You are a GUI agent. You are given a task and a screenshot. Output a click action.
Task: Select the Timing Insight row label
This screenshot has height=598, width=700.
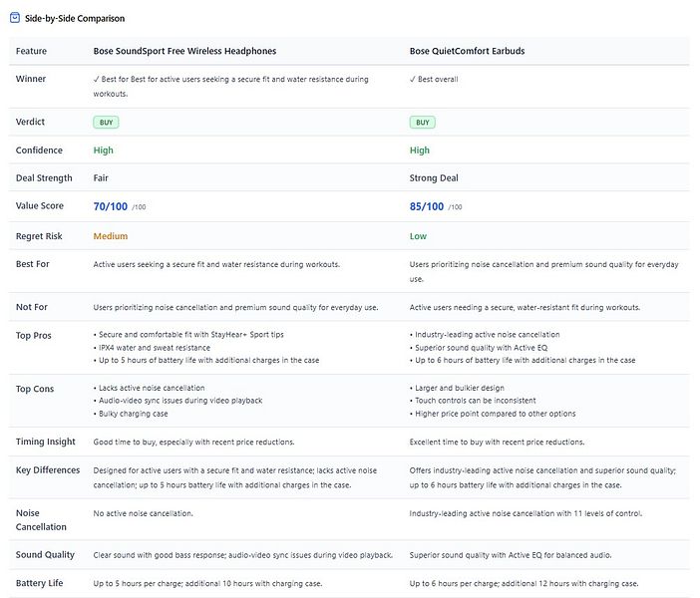click(46, 442)
